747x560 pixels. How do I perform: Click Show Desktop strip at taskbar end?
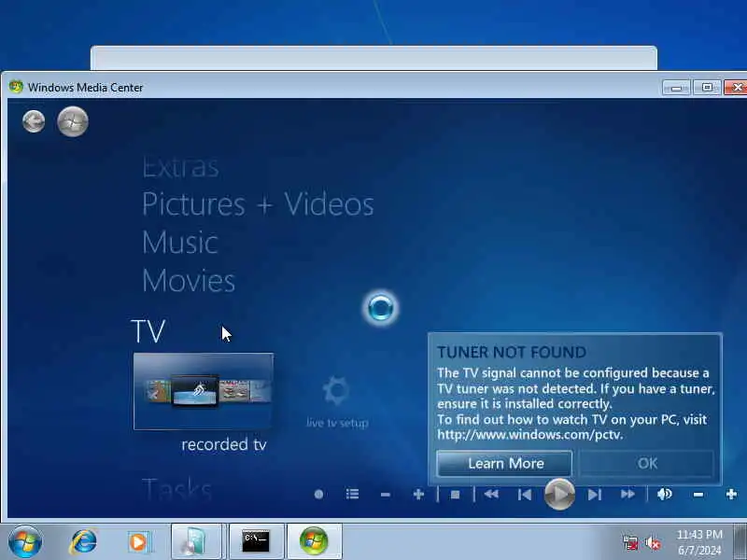(740, 542)
